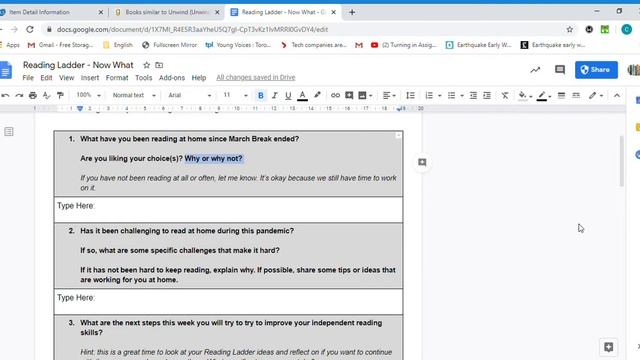Add comment beside the table
The image size is (640, 360).
(422, 162)
